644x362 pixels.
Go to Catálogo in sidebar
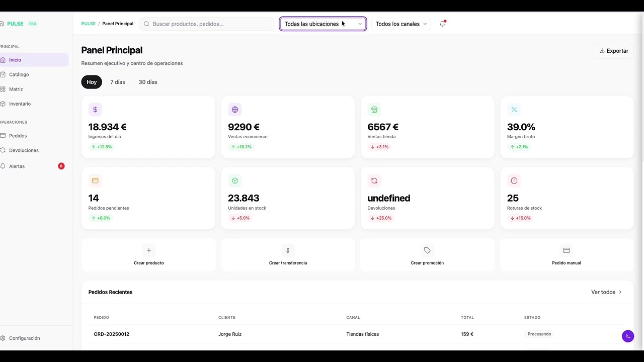tap(19, 74)
